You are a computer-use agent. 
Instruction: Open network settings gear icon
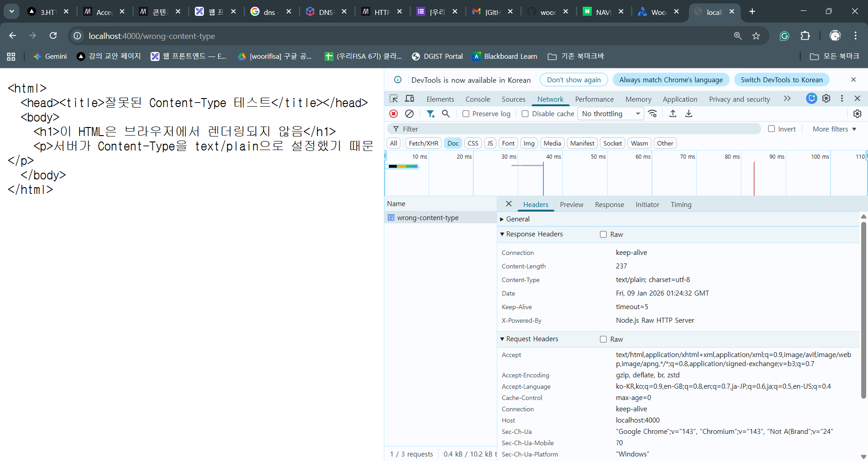pyautogui.click(x=857, y=113)
